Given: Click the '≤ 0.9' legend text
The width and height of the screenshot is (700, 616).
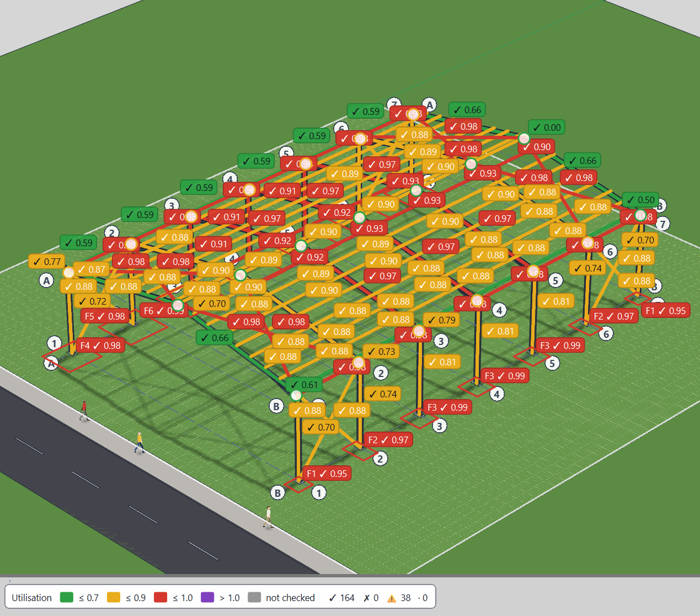Looking at the screenshot, I should pyautogui.click(x=136, y=598).
